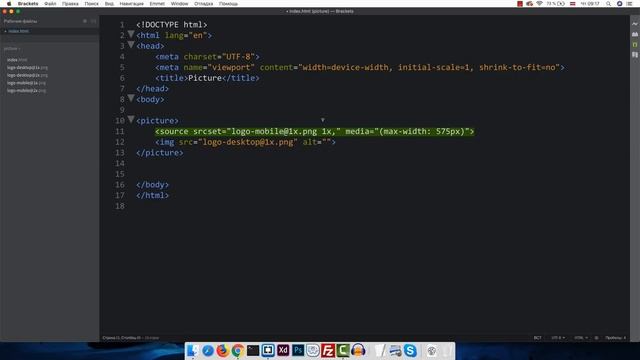Collapse the body tag fold on line 8
Image resolution: width=640 pixels, height=360 pixels.
pyautogui.click(x=131, y=98)
